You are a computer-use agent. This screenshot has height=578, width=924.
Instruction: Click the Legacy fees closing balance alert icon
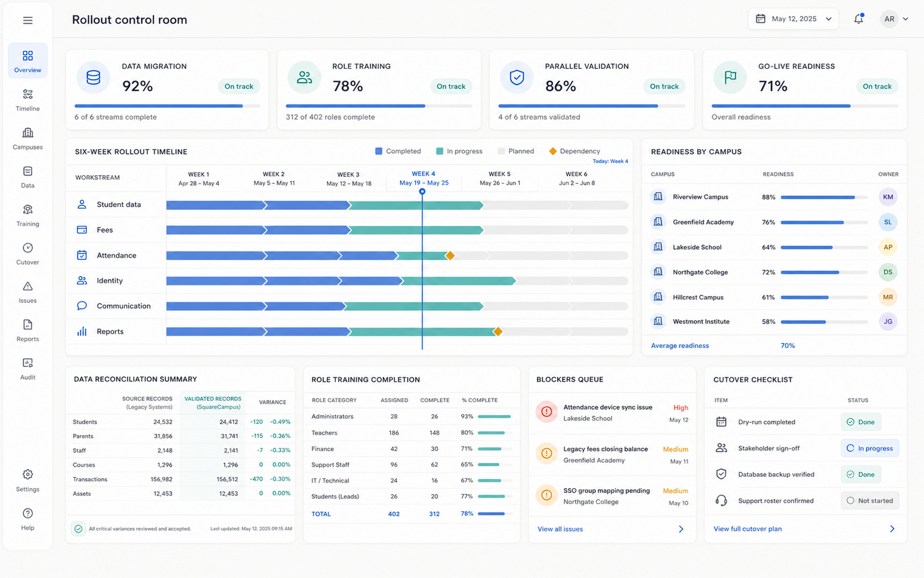pyautogui.click(x=546, y=453)
